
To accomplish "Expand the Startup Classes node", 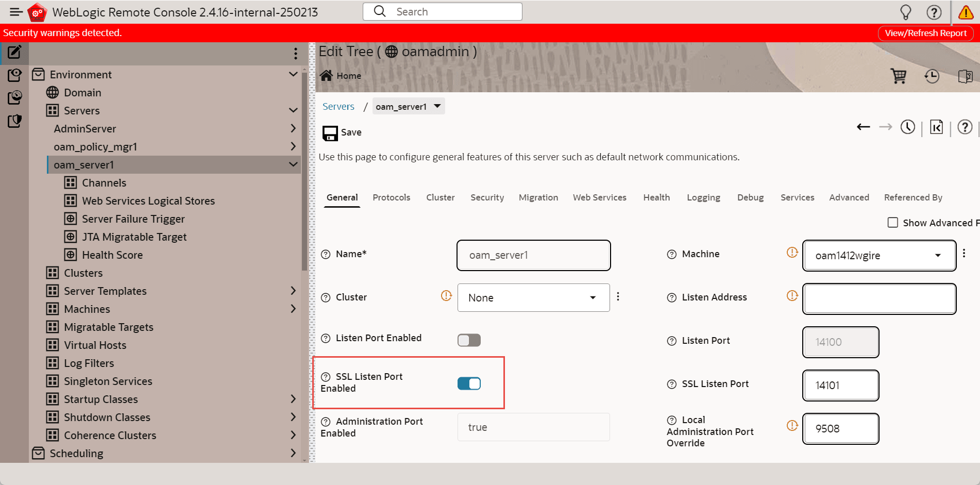I will coord(293,399).
